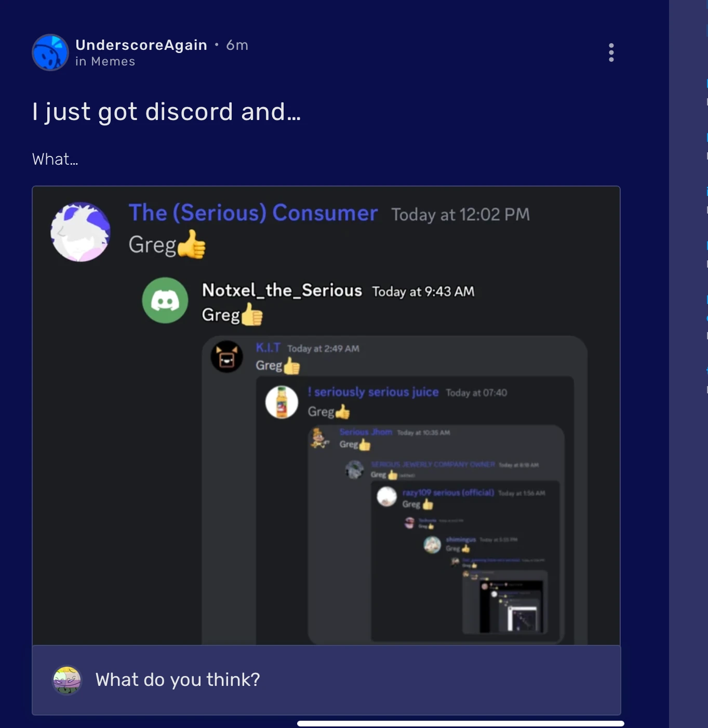This screenshot has height=728, width=708.
Task: Open the innermost nested screenshot thumbnail
Action: 523,618
